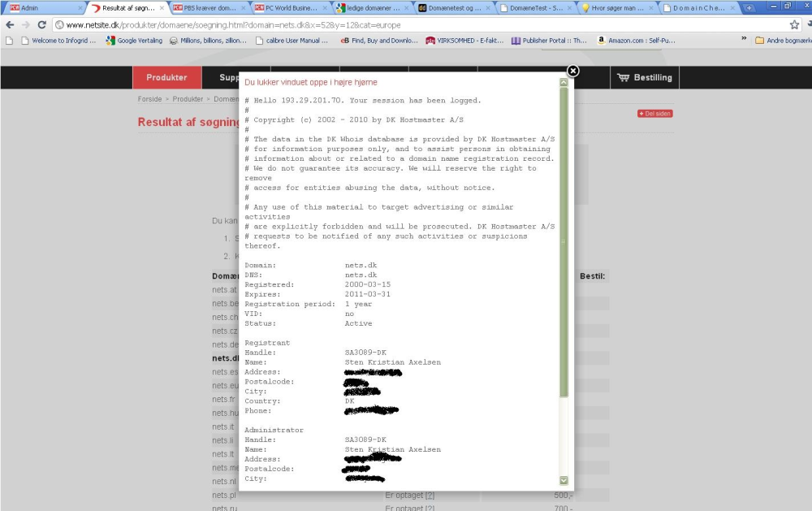Image resolution: width=812 pixels, height=511 pixels.
Task: Open the Amazon.com Self-Pu bookmark
Action: pos(637,41)
